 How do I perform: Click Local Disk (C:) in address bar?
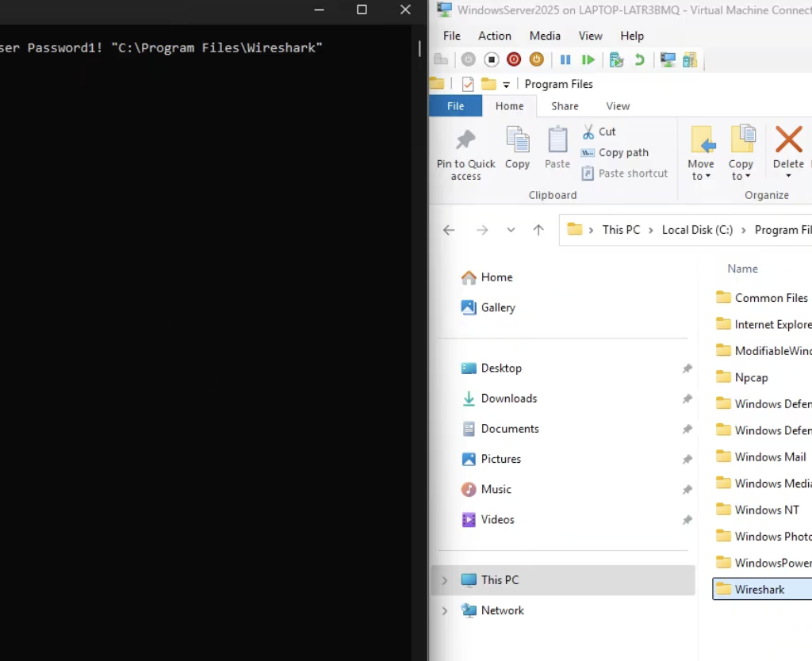[697, 230]
